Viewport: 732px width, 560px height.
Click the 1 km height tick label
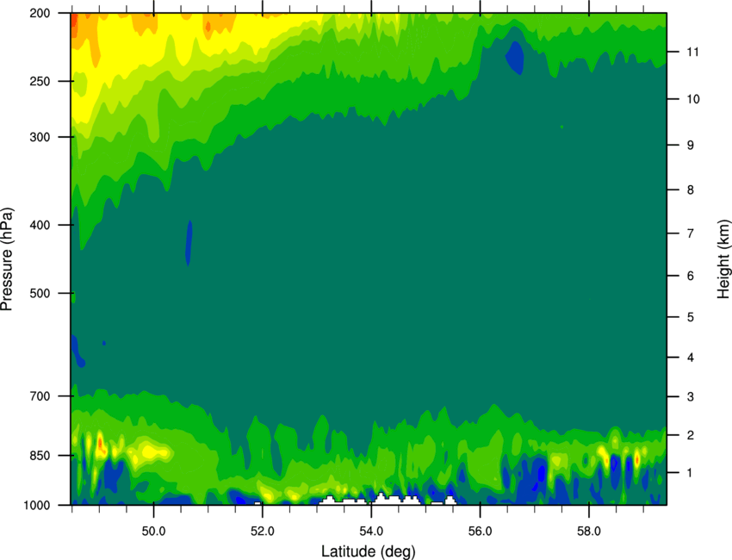click(x=691, y=473)
